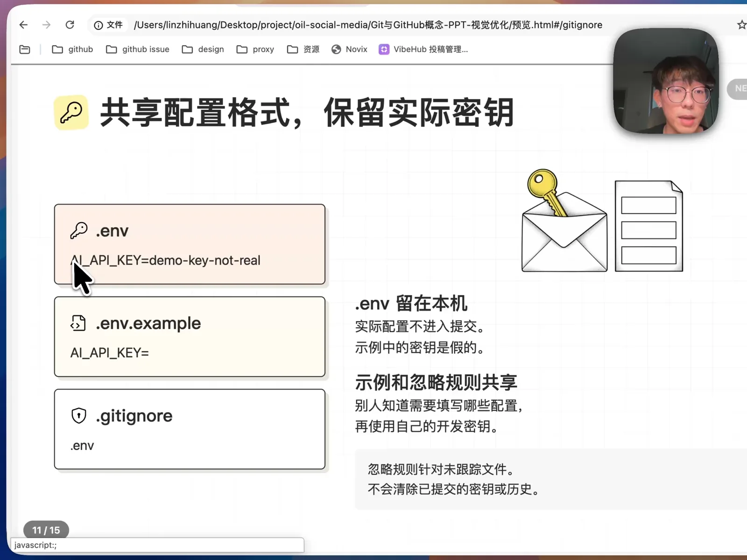
Task: Expand the proxy bookmark folder
Action: coord(255,49)
